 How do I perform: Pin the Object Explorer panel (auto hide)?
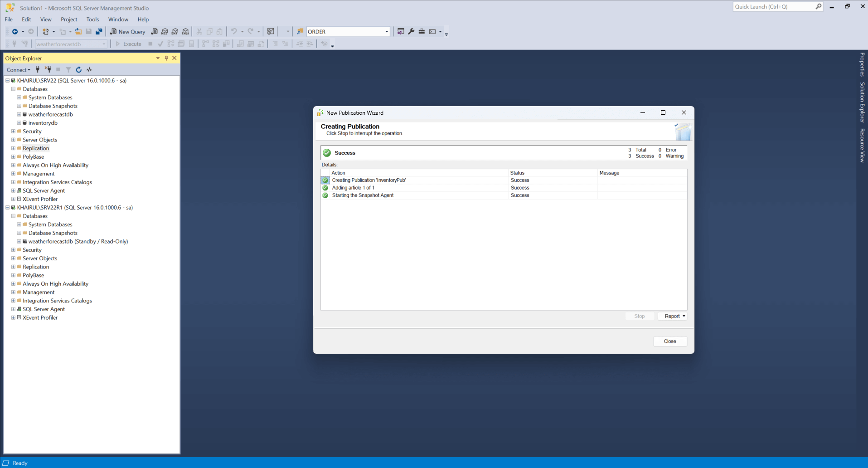point(166,58)
